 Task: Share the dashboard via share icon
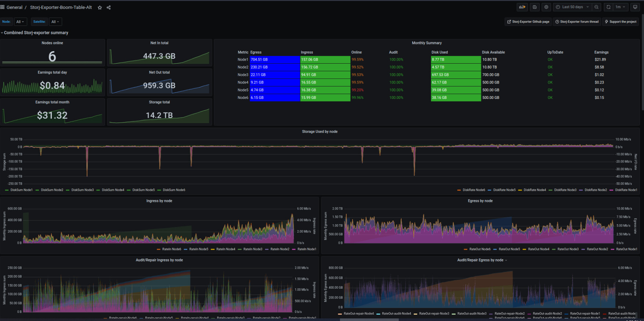point(109,7)
